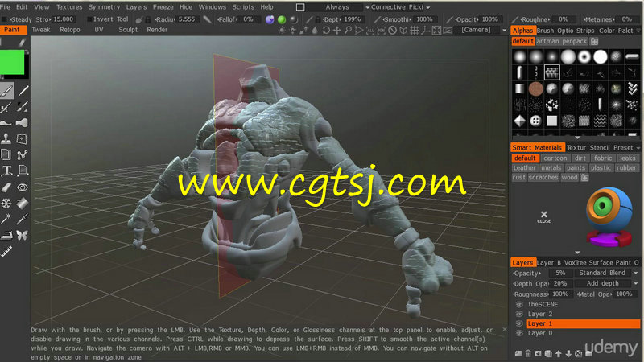This screenshot has height=362, width=644.
Task: Select the cartoon smart material folder
Action: [555, 158]
